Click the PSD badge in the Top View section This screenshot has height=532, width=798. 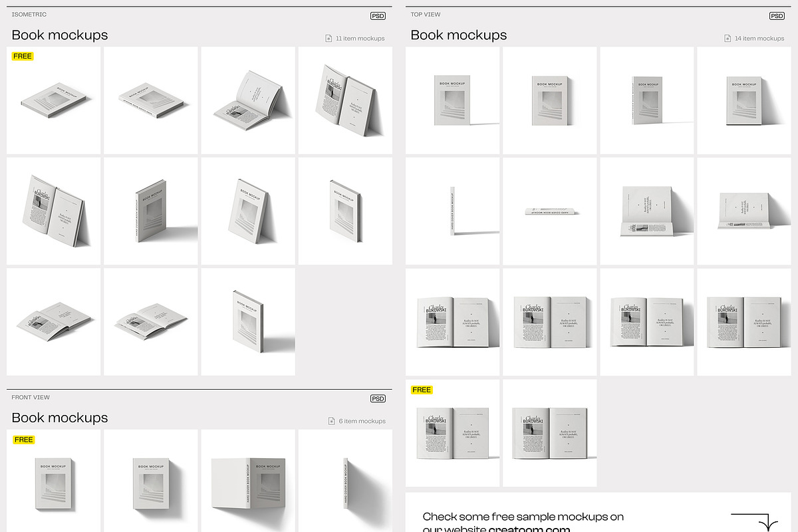pyautogui.click(x=777, y=16)
